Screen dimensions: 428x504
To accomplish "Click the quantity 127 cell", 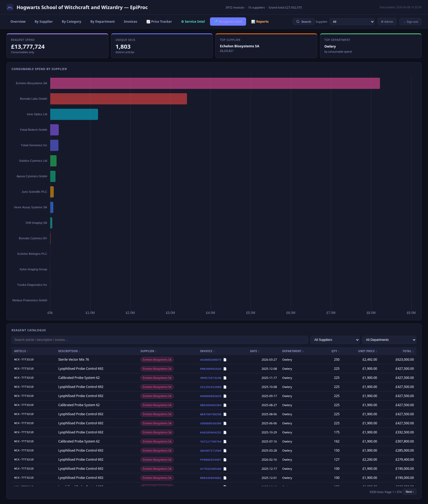I will point(337,460).
